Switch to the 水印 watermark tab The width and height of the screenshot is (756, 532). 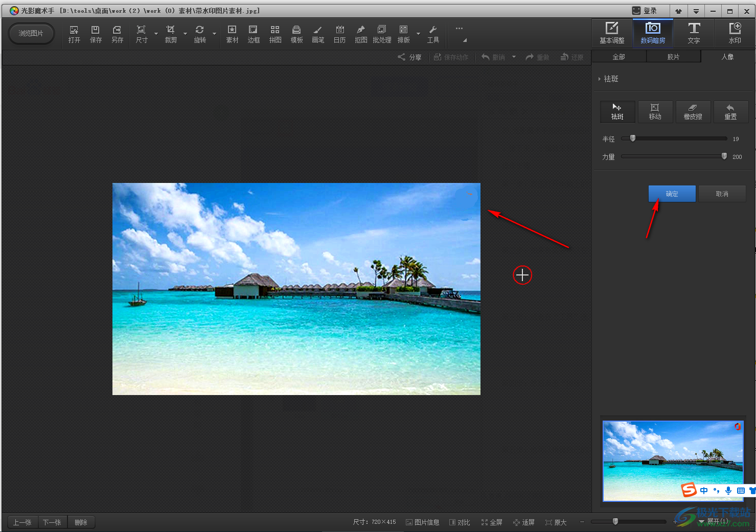click(x=735, y=33)
